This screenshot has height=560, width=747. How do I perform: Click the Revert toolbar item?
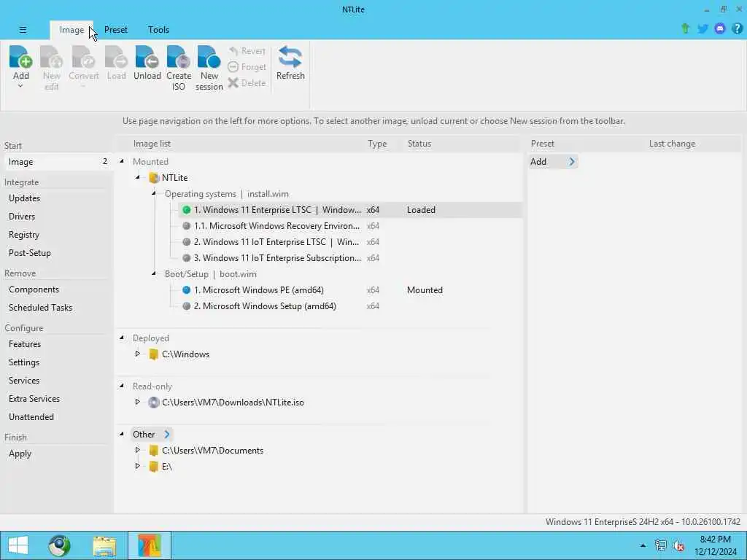click(x=247, y=51)
